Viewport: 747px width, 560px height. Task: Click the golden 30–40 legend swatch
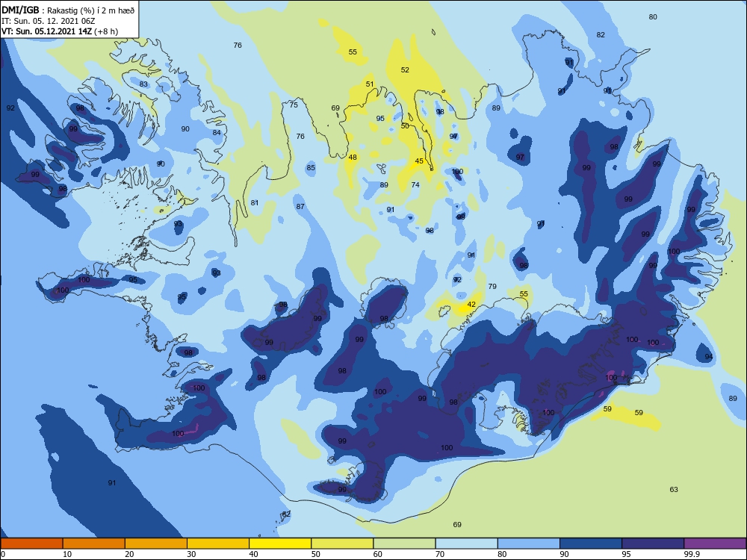[x=218, y=544]
